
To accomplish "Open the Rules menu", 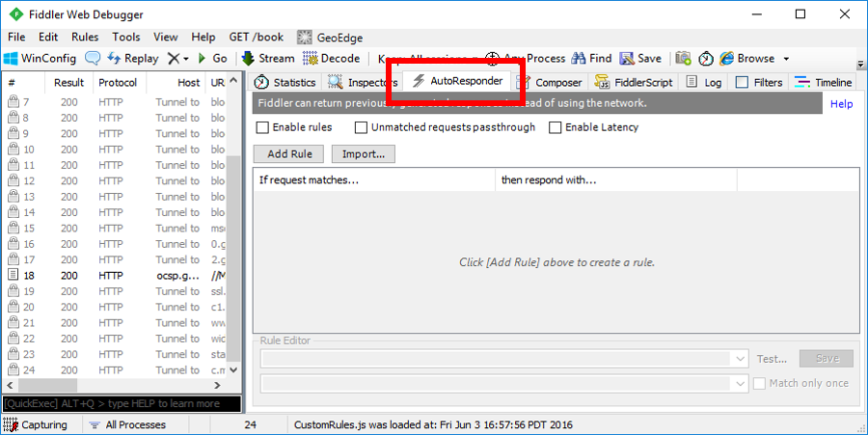I will point(85,37).
